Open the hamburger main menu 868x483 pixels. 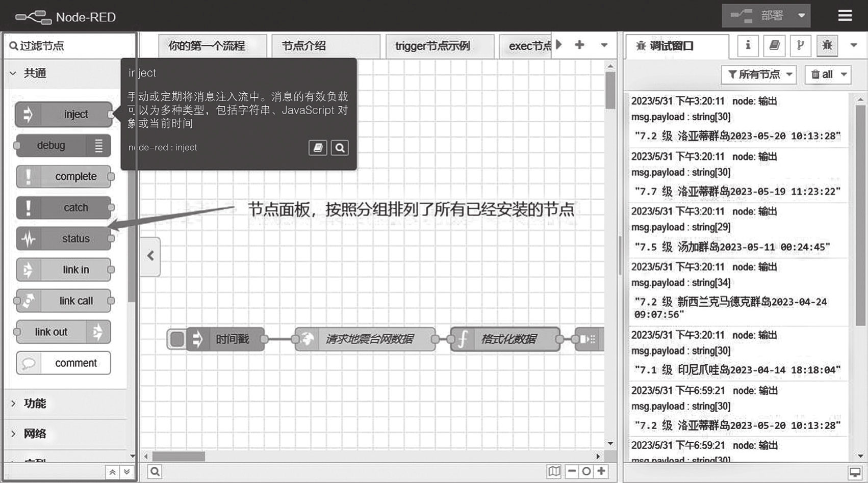pos(845,16)
